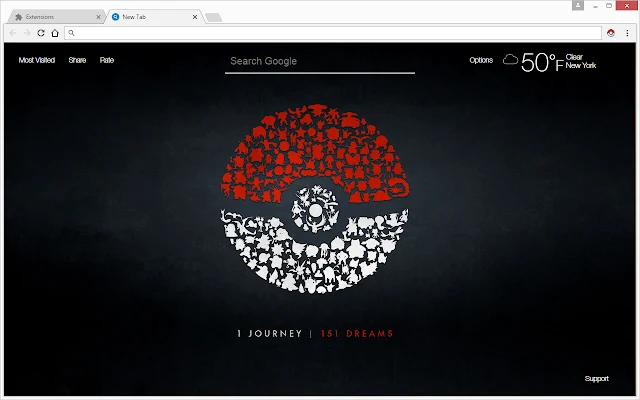Click the Rate link
Image resolution: width=640 pixels, height=400 pixels.
[107, 60]
